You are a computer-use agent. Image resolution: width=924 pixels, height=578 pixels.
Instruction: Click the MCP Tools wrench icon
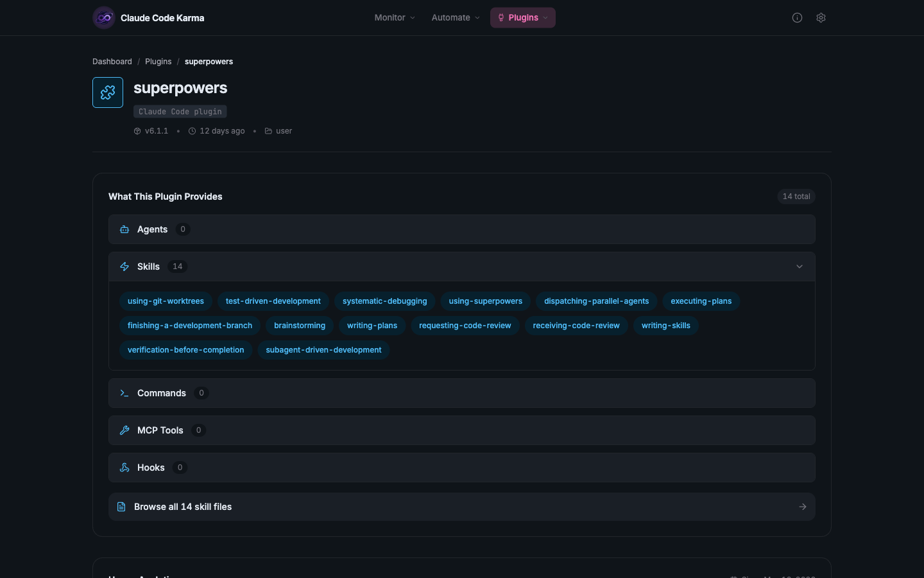tap(124, 430)
